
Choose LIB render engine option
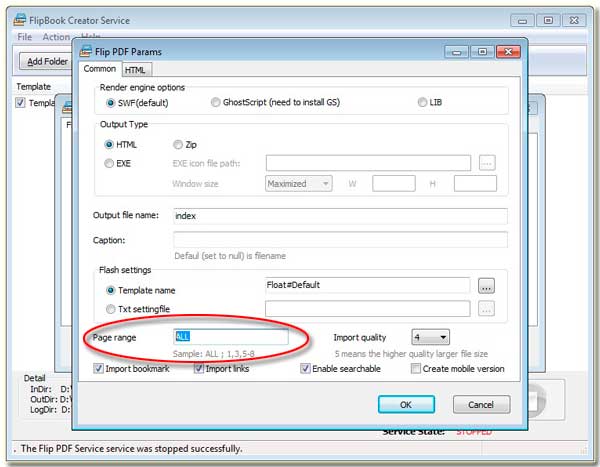(422, 102)
